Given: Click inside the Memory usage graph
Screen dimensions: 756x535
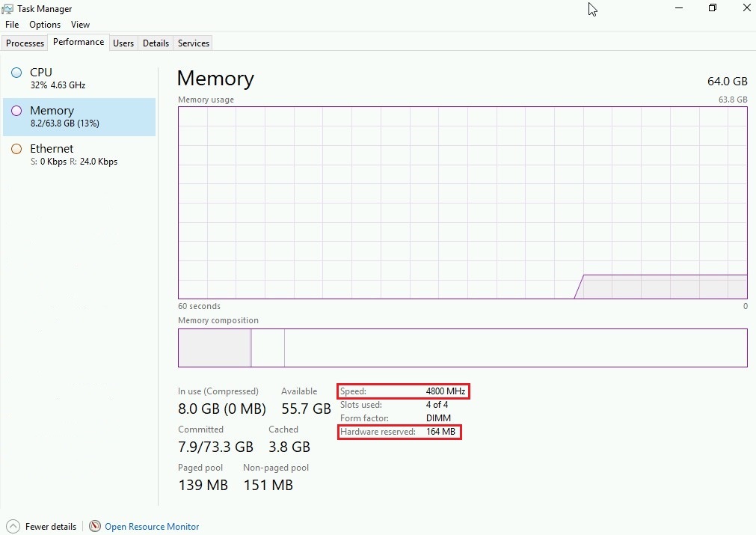Looking at the screenshot, I should 461,202.
